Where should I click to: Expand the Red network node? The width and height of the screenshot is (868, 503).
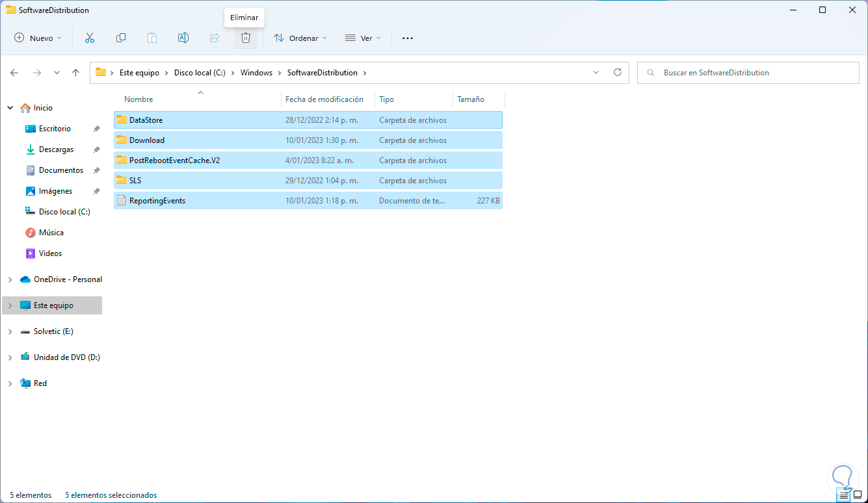10,383
